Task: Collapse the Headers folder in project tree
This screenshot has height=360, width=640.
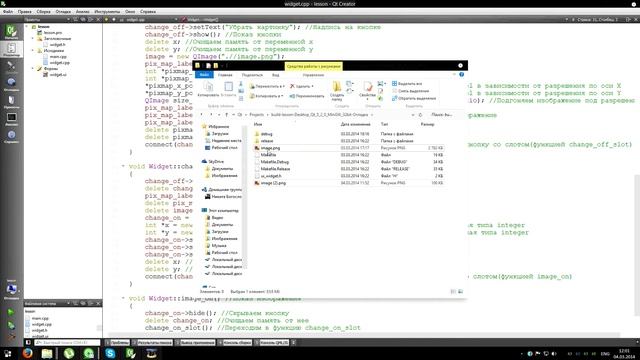Action: (33, 38)
